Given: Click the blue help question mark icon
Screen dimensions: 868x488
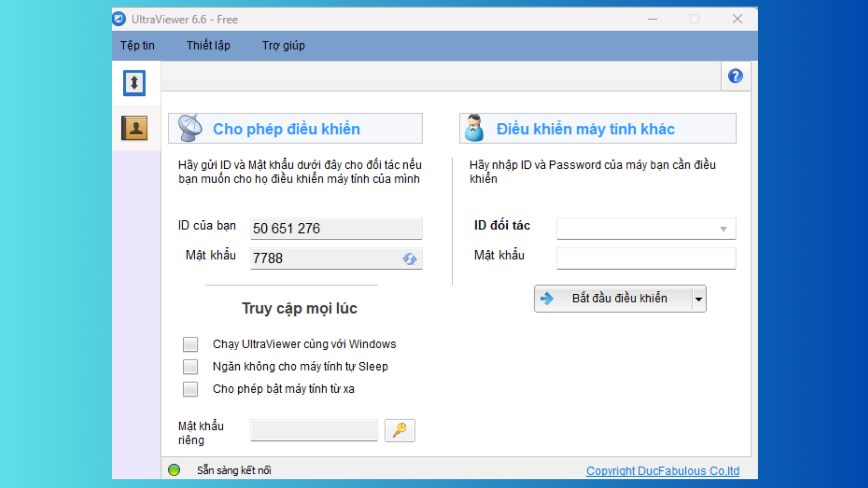Looking at the screenshot, I should (x=736, y=76).
